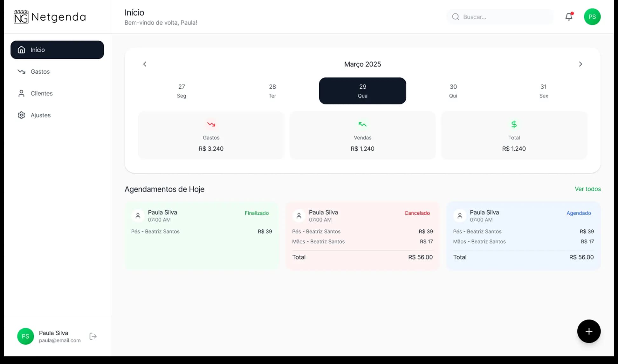This screenshot has width=618, height=364.
Task: Click the green dollar Total icon
Action: 514,125
